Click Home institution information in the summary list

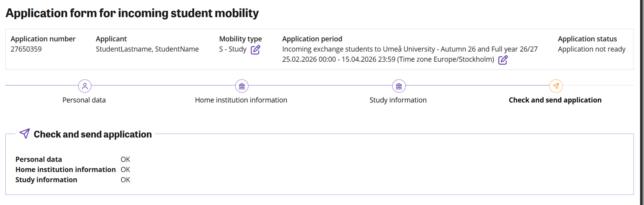65,169
